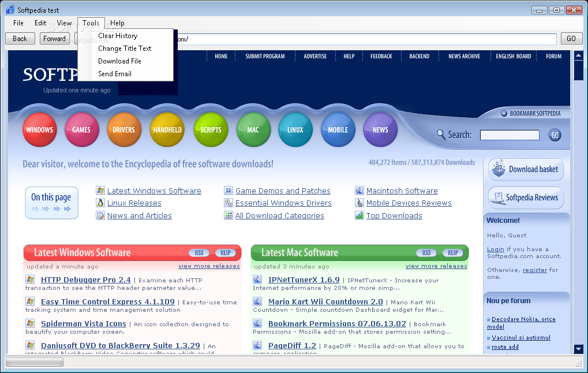Open the Download basket button
Screen dimensions: 588x373
tap(526, 170)
